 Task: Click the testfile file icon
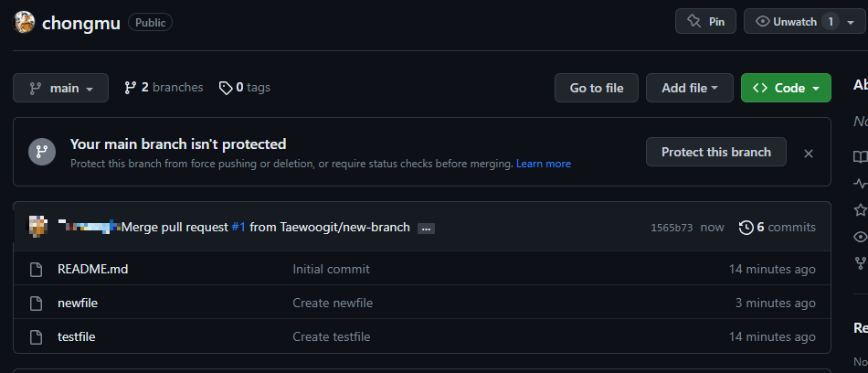(x=36, y=337)
